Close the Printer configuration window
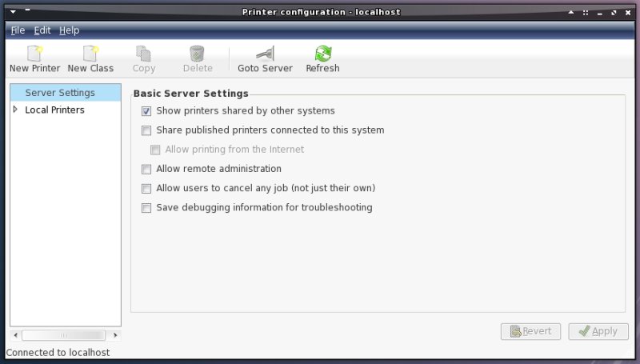This screenshot has height=364, width=640. [x=628, y=13]
